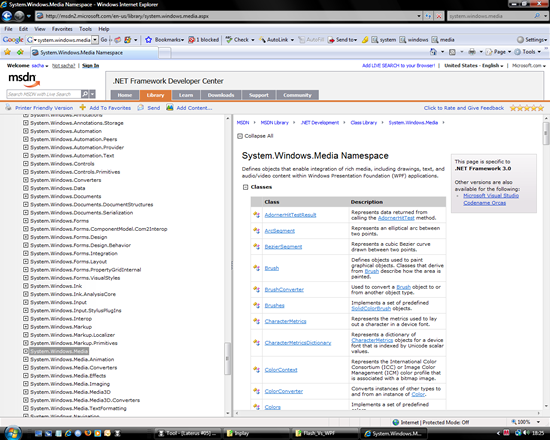The height and width of the screenshot is (440, 550).
Task: Open the CharacterMetricsDictionary link
Action: pos(298,343)
